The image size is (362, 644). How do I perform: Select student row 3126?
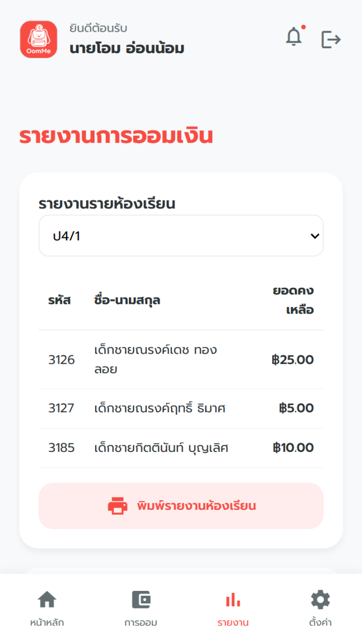point(62,360)
